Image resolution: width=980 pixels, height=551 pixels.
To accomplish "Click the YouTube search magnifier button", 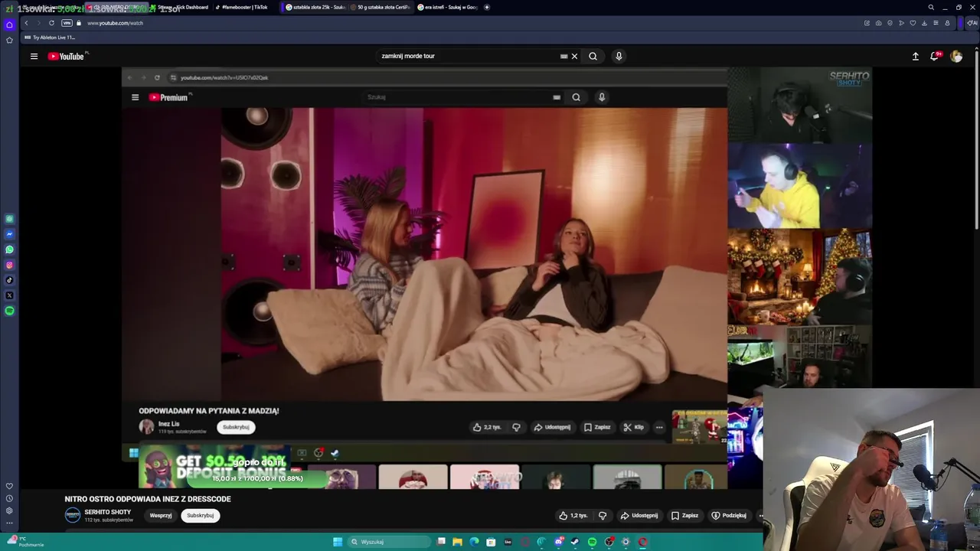I will (x=593, y=56).
